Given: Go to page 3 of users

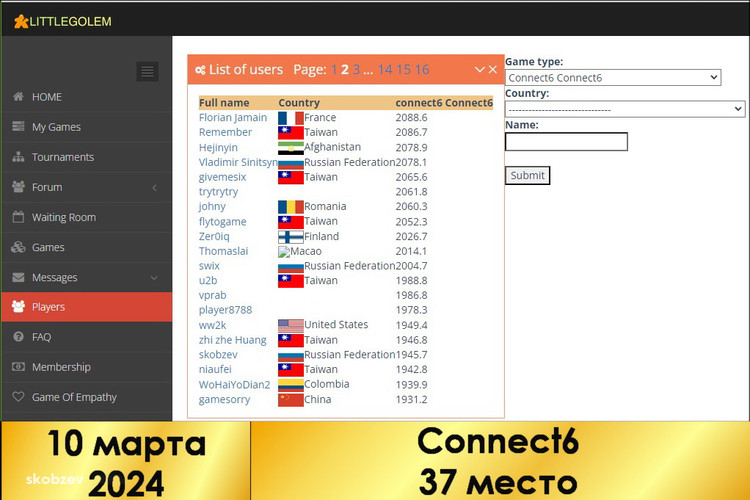Looking at the screenshot, I should [x=356, y=69].
